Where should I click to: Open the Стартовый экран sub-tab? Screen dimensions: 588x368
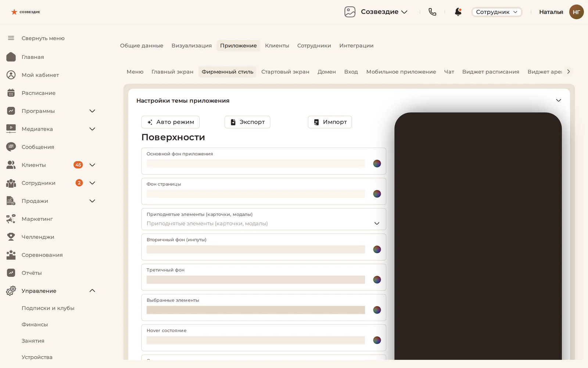click(285, 72)
